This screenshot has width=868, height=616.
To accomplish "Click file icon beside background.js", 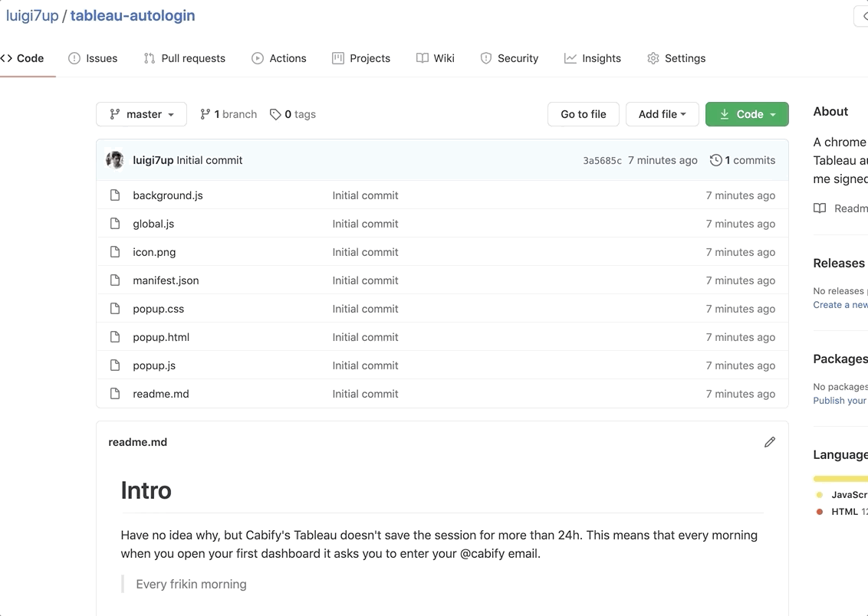I will click(x=114, y=195).
